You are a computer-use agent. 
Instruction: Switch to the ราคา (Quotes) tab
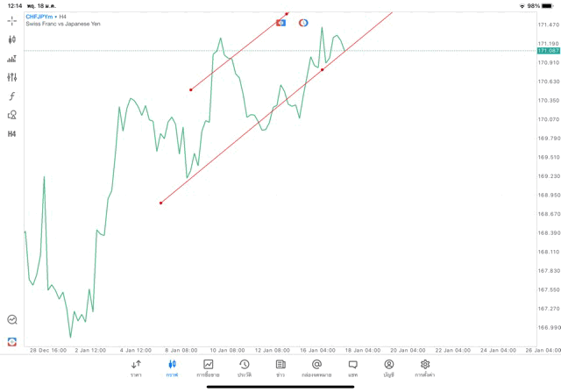pyautogui.click(x=136, y=368)
